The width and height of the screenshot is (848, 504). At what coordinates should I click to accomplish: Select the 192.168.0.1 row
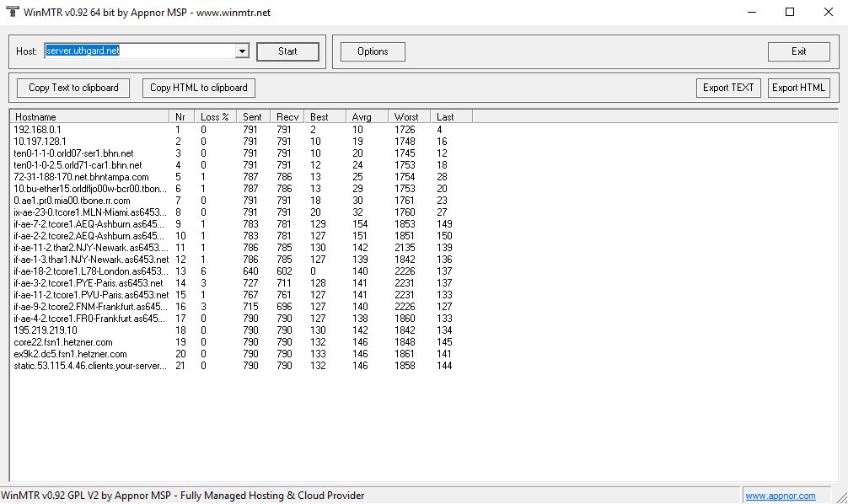point(38,130)
